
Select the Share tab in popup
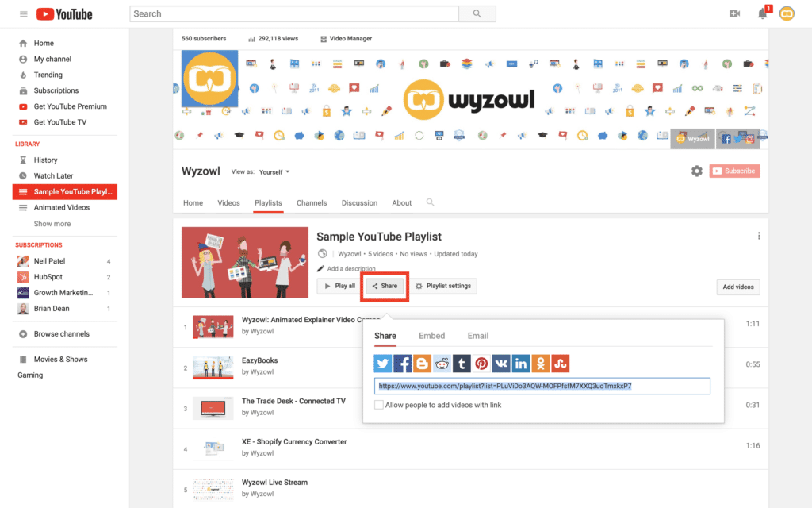pyautogui.click(x=385, y=336)
